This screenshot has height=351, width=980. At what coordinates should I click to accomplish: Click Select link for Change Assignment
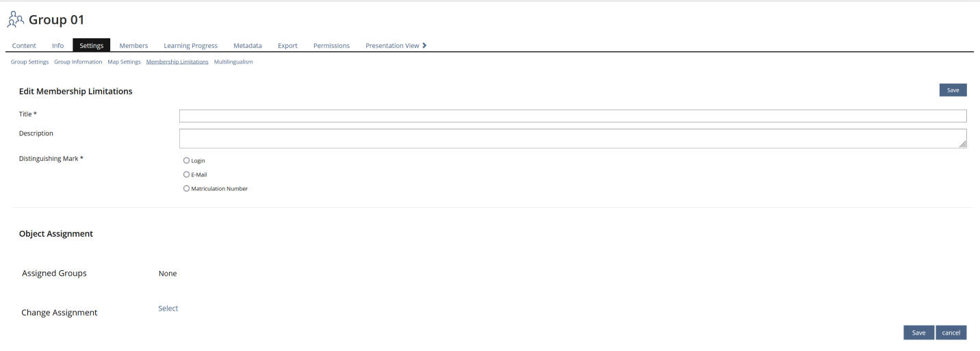coord(168,309)
